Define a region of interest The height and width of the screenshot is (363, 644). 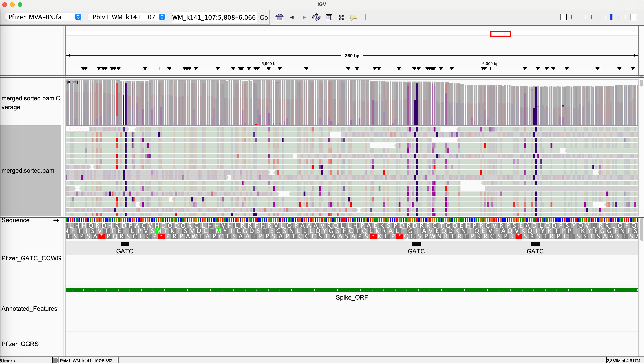pyautogui.click(x=329, y=17)
